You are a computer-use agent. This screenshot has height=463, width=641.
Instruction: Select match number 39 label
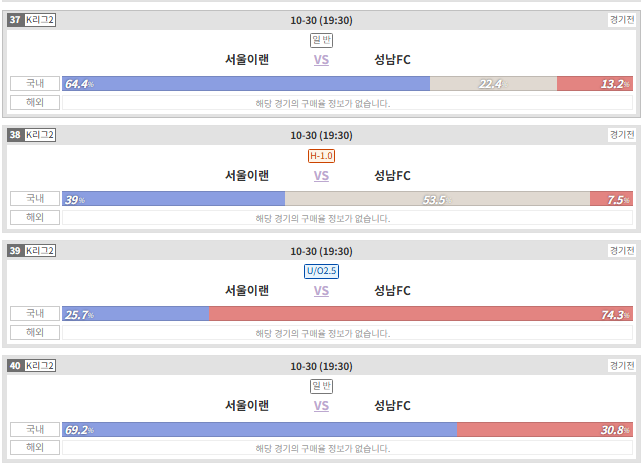(15, 251)
